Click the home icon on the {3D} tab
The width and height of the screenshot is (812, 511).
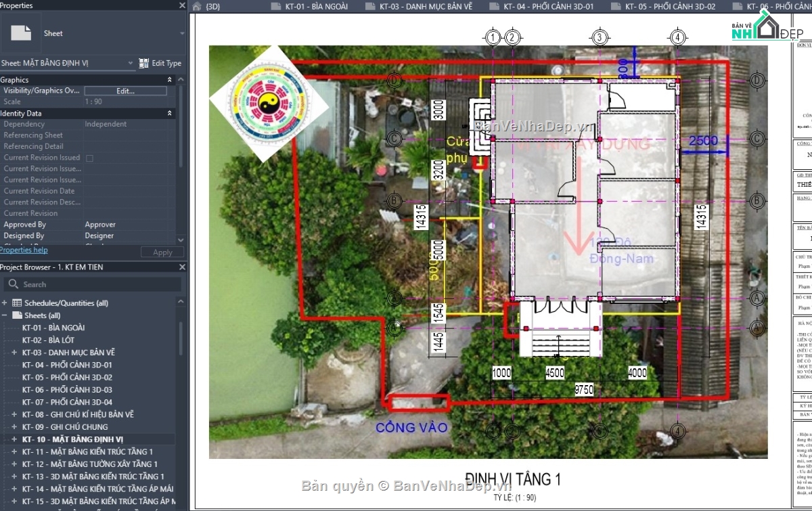[x=197, y=6]
